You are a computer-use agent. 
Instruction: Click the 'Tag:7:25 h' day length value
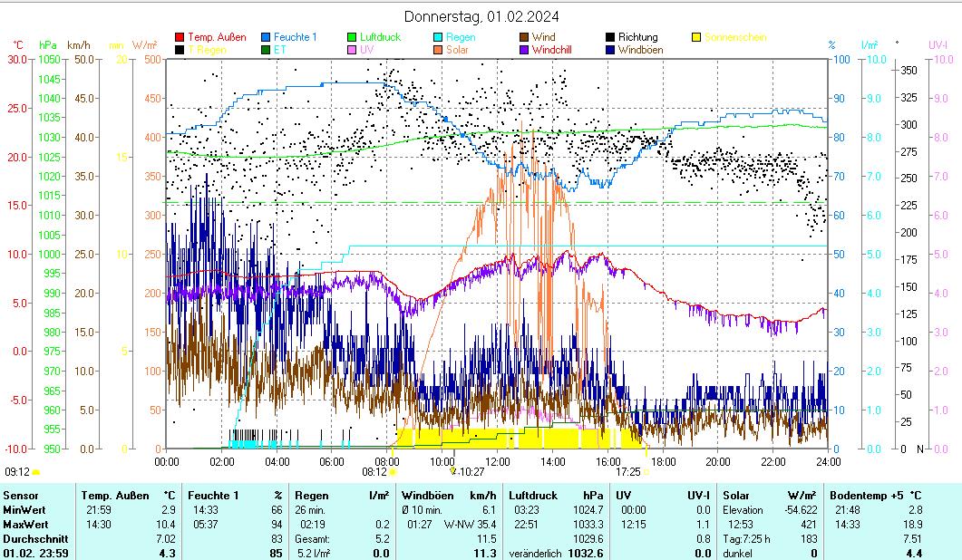click(746, 539)
